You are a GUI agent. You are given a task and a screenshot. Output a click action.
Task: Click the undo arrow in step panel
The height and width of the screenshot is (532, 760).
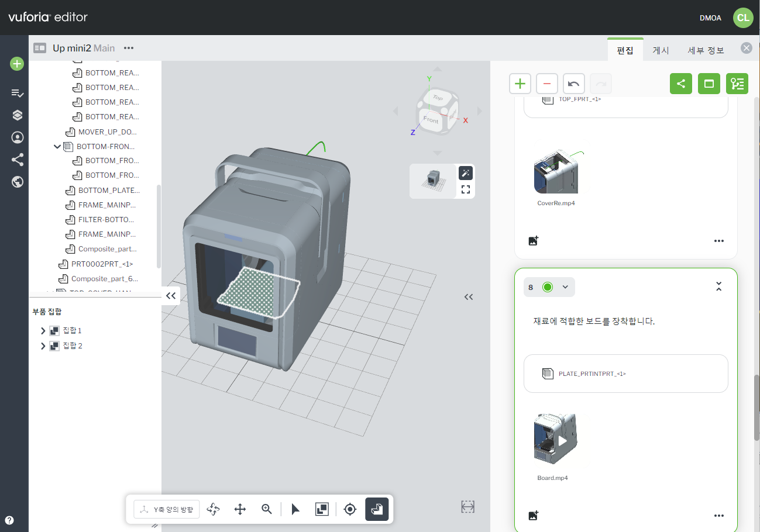coord(573,84)
